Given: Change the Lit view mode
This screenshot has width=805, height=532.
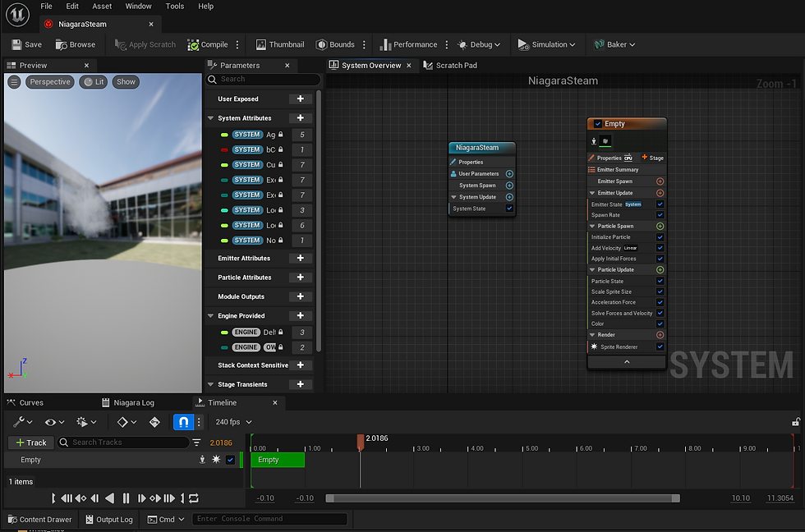Looking at the screenshot, I should pyautogui.click(x=94, y=81).
